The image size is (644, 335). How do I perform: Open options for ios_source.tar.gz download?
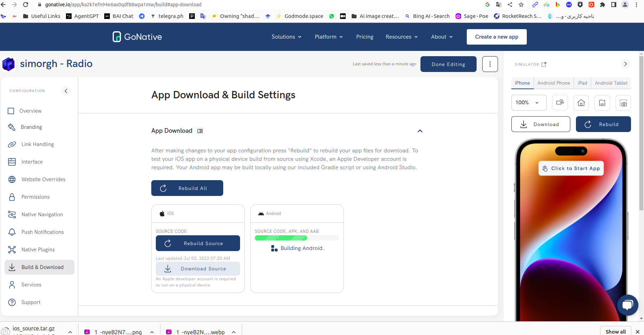click(70, 332)
